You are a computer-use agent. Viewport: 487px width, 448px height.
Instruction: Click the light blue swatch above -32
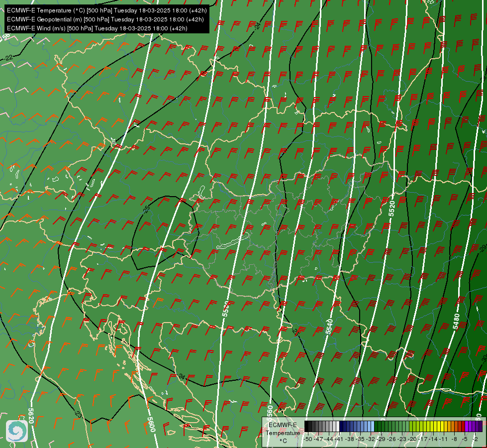[373, 426]
